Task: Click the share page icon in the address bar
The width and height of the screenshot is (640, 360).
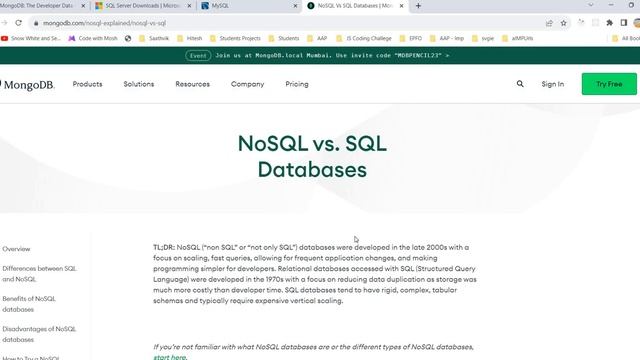Action: tap(549, 23)
